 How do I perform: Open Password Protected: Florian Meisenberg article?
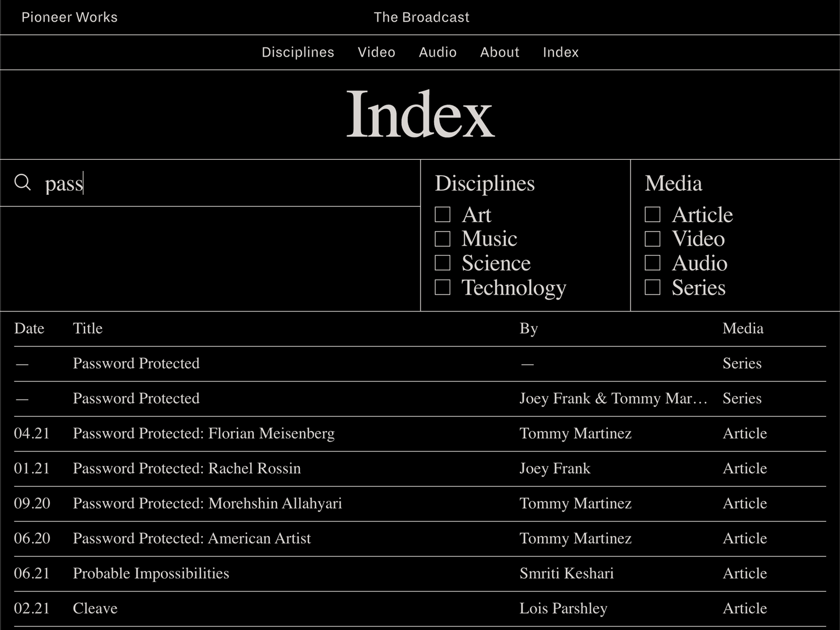pos(204,433)
